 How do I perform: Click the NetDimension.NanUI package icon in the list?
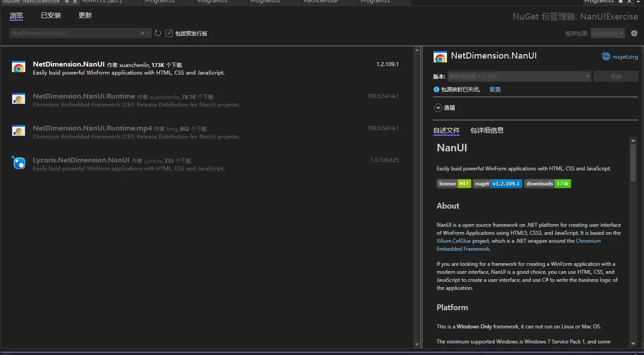pos(19,67)
